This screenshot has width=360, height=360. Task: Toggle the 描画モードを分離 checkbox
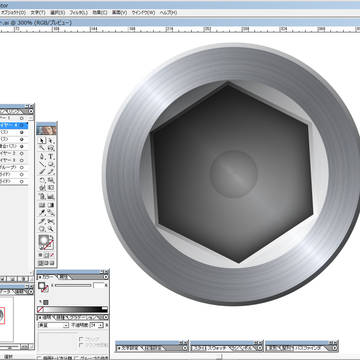39,358
